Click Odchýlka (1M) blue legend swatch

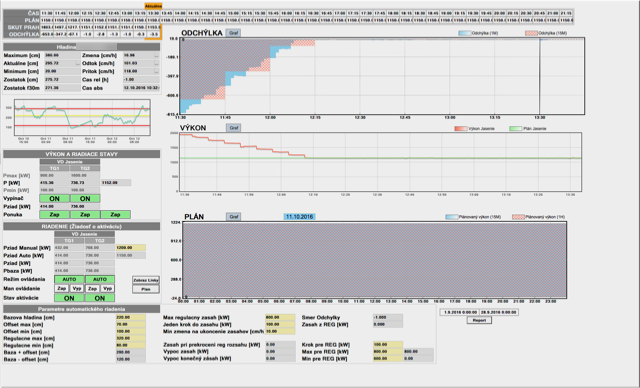464,33
